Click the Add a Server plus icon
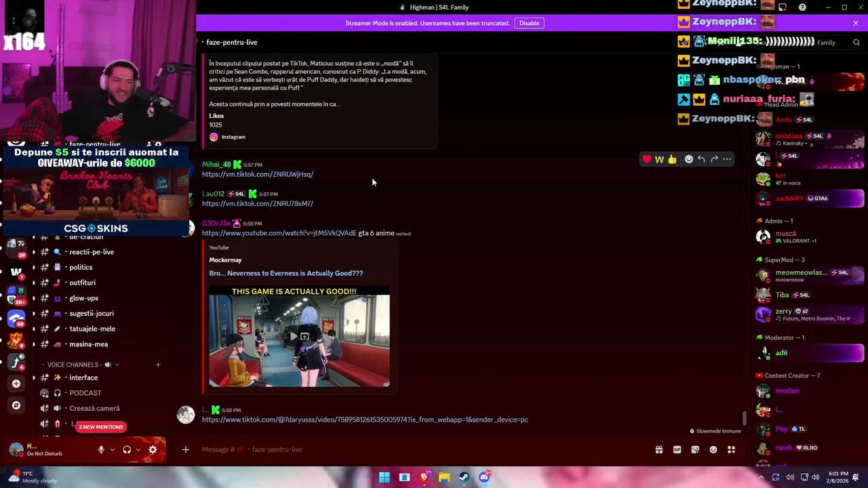The width and height of the screenshot is (868, 488). coord(16,384)
